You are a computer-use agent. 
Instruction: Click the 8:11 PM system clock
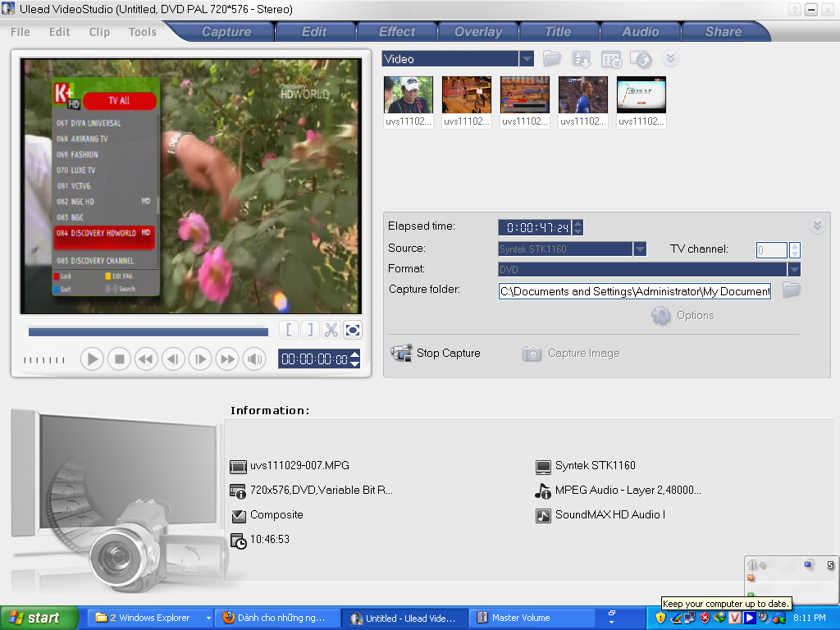coord(810,618)
